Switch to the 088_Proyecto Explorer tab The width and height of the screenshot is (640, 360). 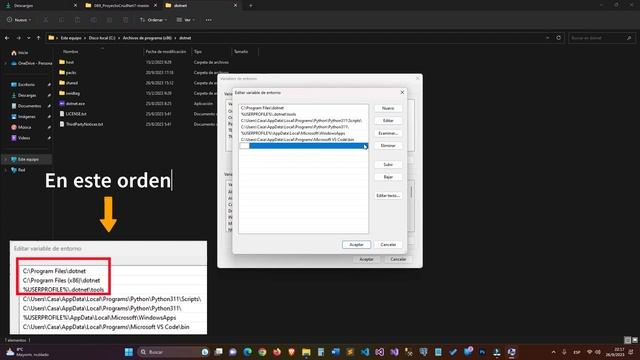(121, 5)
